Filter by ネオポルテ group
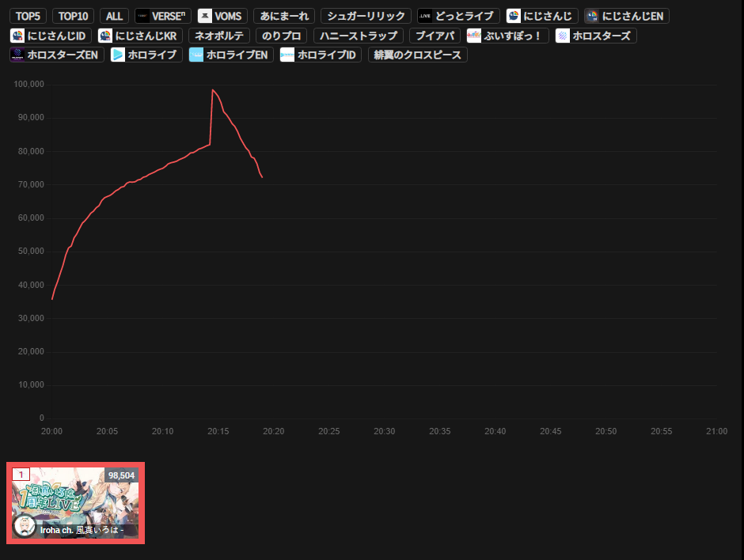 (x=218, y=36)
